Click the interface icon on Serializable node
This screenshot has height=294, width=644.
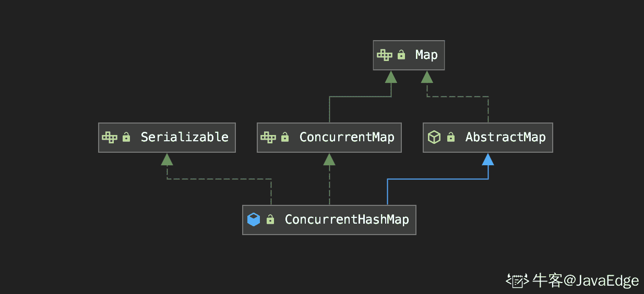click(x=110, y=137)
